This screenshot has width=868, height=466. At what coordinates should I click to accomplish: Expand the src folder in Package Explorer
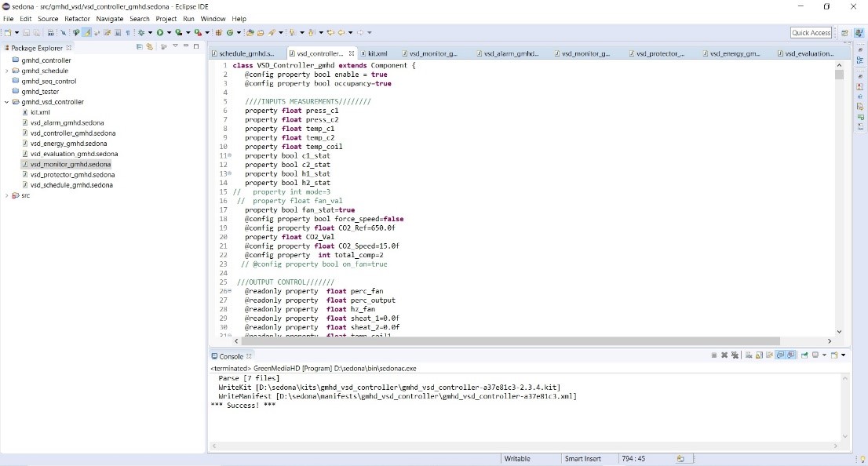[x=7, y=195]
